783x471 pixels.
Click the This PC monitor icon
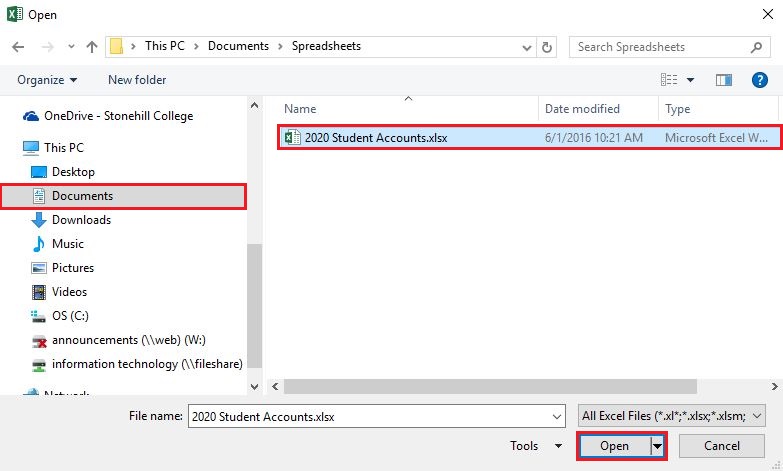(30, 148)
